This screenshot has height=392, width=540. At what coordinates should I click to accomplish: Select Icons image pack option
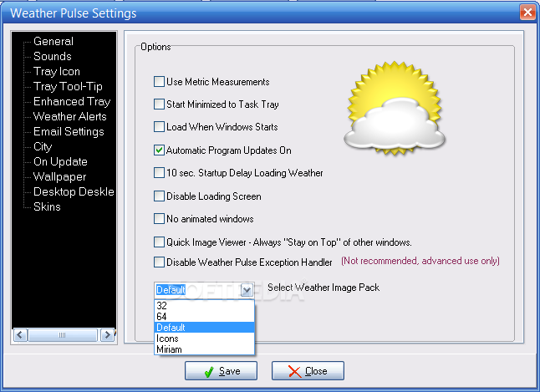pyautogui.click(x=204, y=339)
